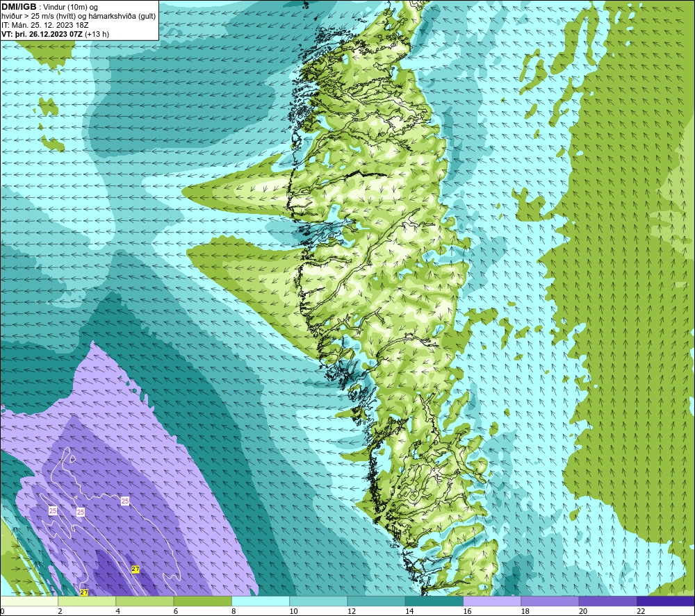Click the legend scale label '10'
This screenshot has height=616, width=695.
coord(293,612)
